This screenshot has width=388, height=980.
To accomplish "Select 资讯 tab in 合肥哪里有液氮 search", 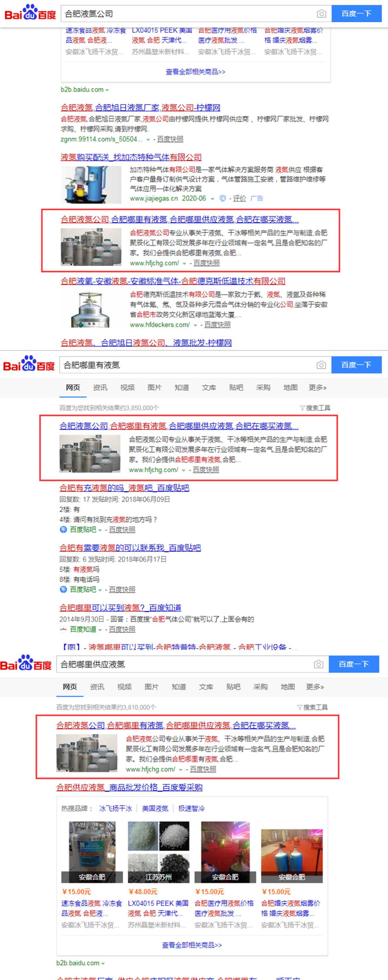I will [100, 387].
